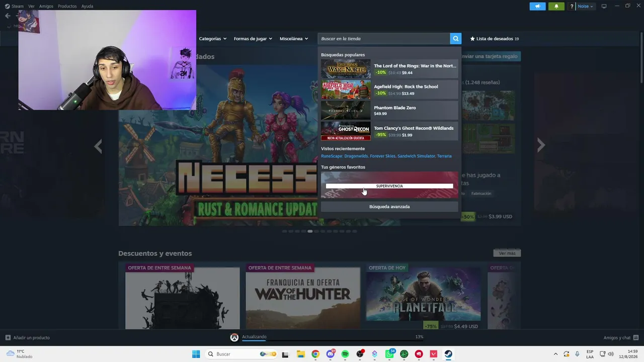Select The Lord of the Rings: War in the North result
The image size is (644, 362).
tap(389, 69)
